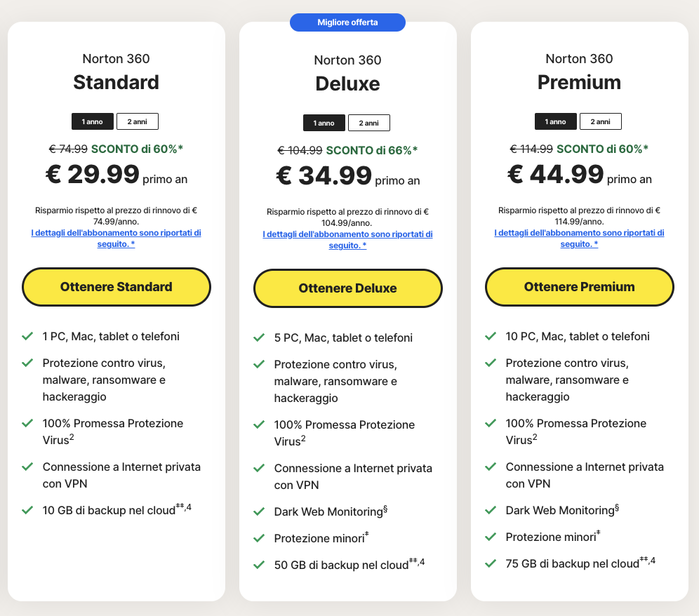699x616 pixels.
Task: Click the Ottenere Standard button
Action: (x=116, y=287)
